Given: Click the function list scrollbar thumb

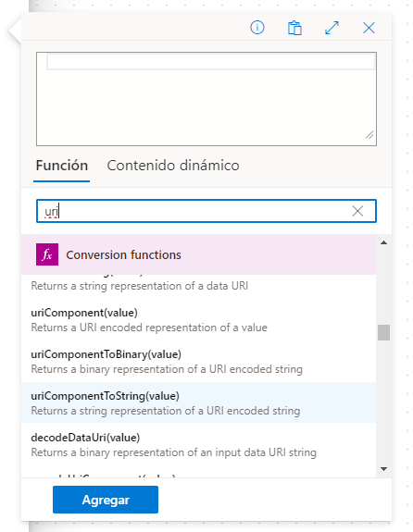Looking at the screenshot, I should 383,332.
